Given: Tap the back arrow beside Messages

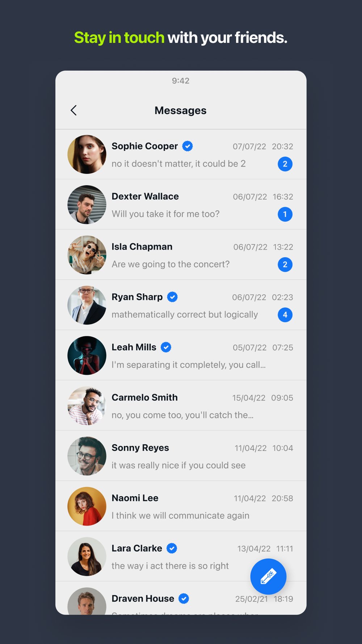Looking at the screenshot, I should click(73, 110).
